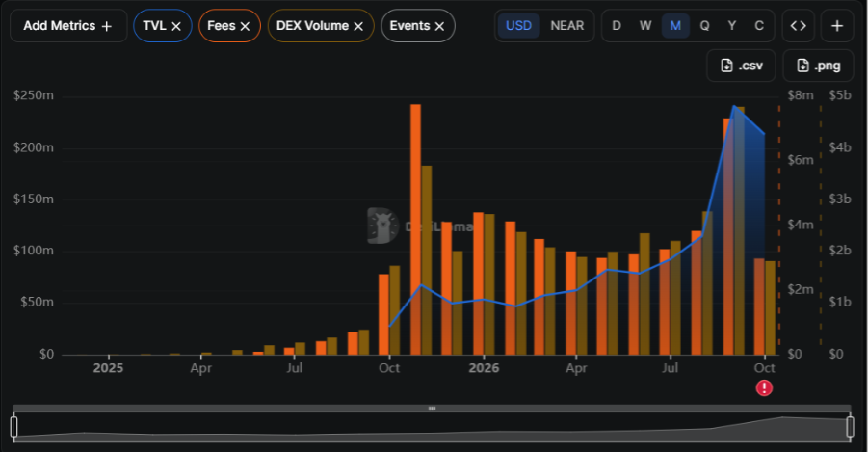Click the $250m axis label
Viewport: 868px width, 452px height.
[x=34, y=95]
